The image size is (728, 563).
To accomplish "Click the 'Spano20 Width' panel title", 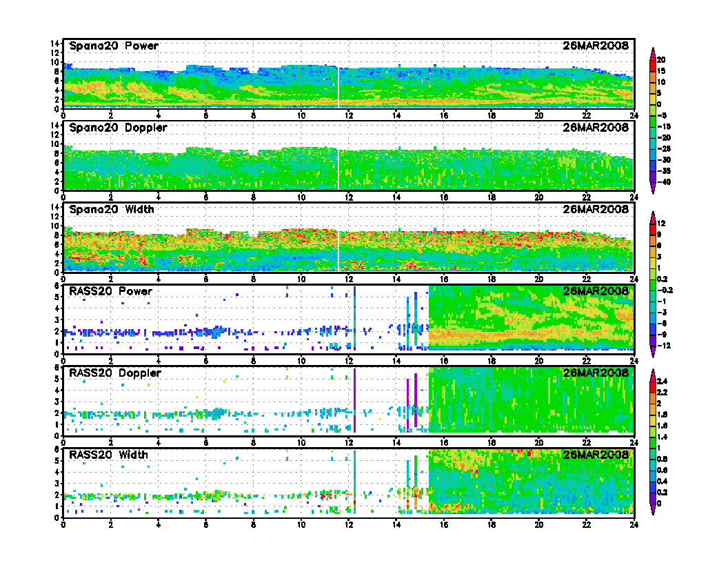I will pos(112,210).
